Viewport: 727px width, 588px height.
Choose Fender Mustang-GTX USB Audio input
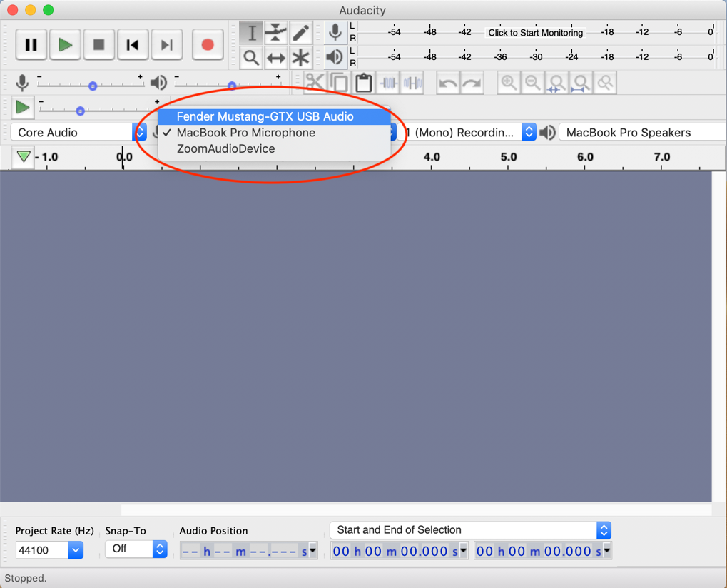point(274,116)
